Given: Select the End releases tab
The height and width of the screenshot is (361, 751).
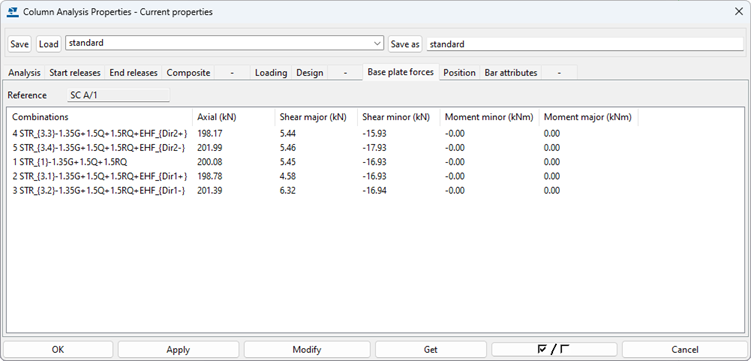Looking at the screenshot, I should [x=133, y=73].
